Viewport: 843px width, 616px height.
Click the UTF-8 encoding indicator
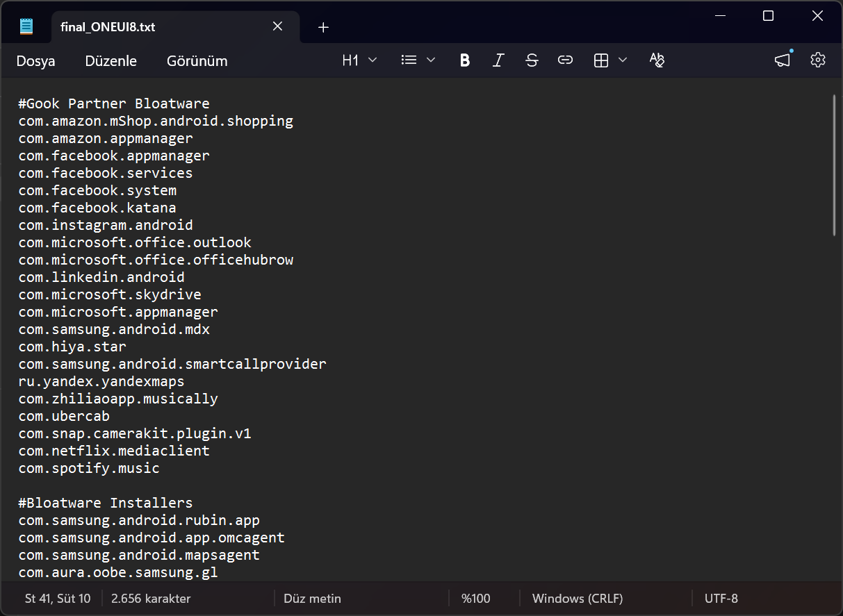point(721,599)
